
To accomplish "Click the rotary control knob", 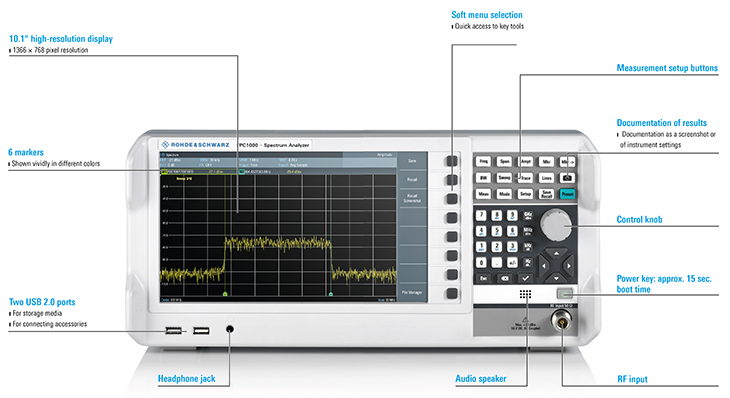I will (x=556, y=225).
